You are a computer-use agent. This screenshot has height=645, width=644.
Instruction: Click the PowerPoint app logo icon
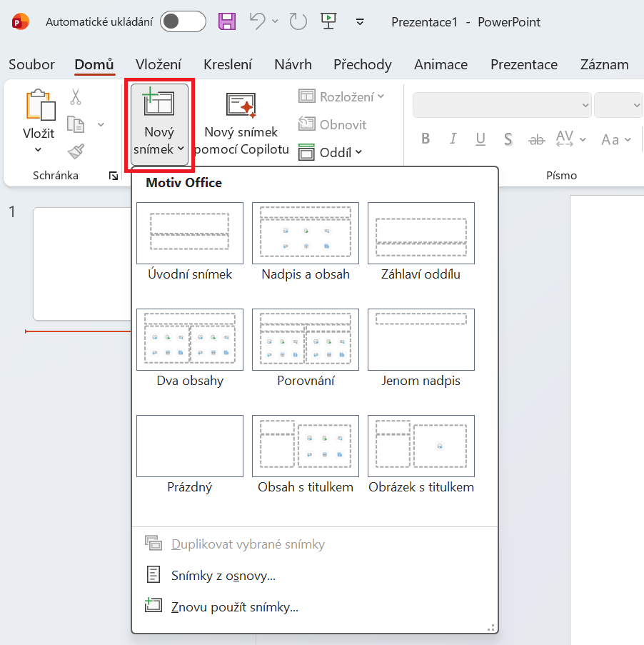pos(20,22)
